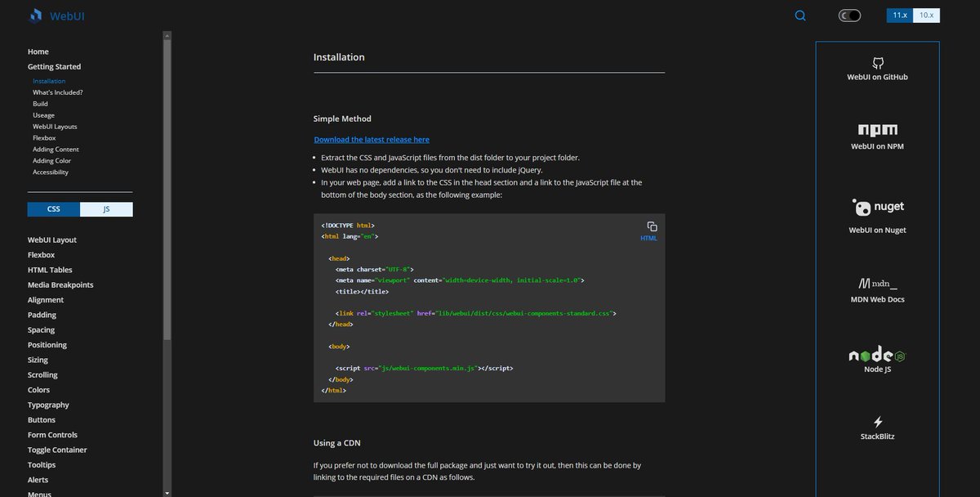This screenshot has width=980, height=497.
Task: Open the MDN Web Docs logo
Action: coord(878,284)
